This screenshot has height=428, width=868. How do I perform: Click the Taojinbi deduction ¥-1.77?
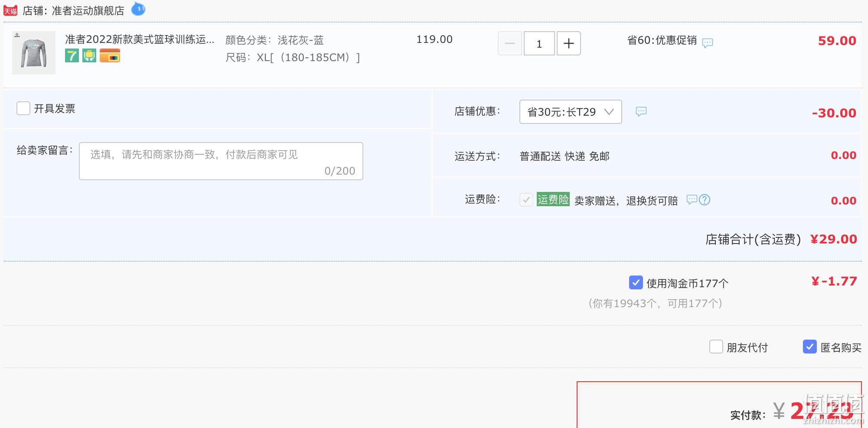834,282
